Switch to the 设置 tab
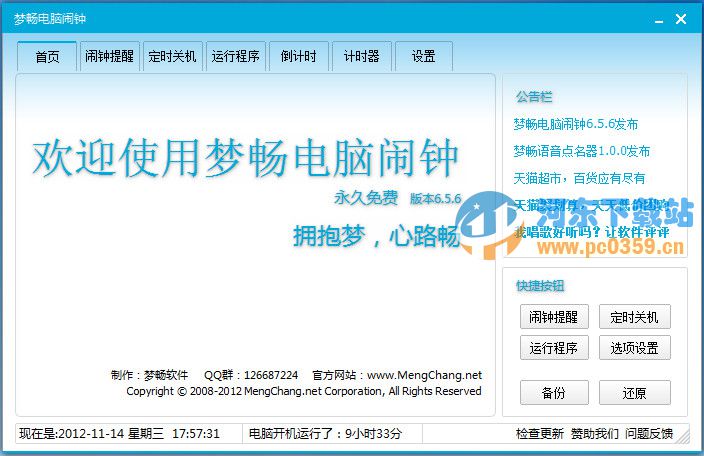This screenshot has width=704, height=456. pyautogui.click(x=424, y=56)
